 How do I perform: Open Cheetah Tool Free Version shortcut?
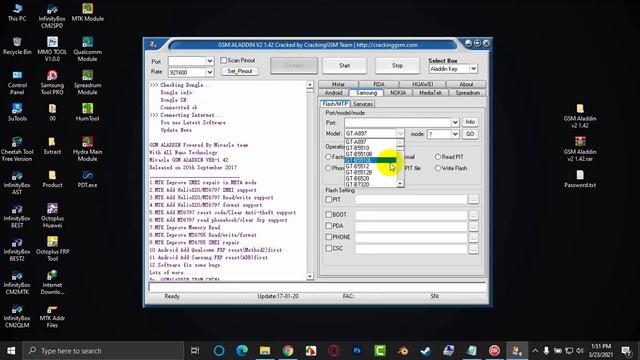pos(17,149)
